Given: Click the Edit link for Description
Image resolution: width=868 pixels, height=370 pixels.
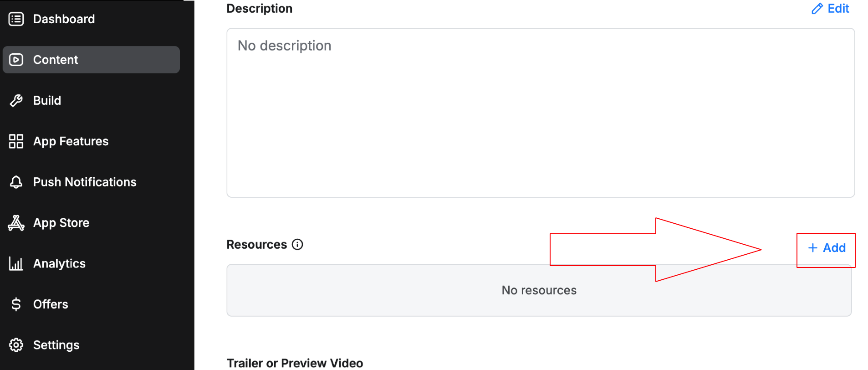Looking at the screenshot, I should click(x=838, y=9).
